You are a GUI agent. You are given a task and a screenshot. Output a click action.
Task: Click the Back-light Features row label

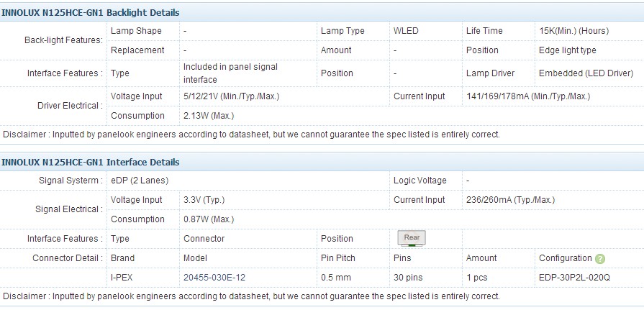tap(63, 40)
